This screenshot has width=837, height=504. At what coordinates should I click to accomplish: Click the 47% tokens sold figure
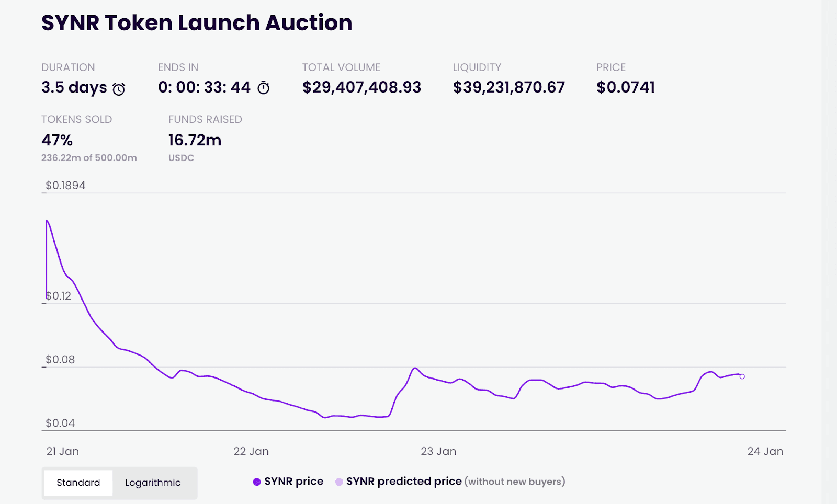coord(57,140)
